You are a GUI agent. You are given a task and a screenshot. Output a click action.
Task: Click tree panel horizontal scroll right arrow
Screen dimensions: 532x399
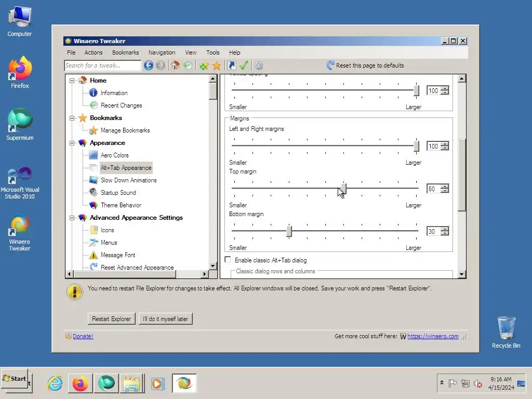[205, 274]
